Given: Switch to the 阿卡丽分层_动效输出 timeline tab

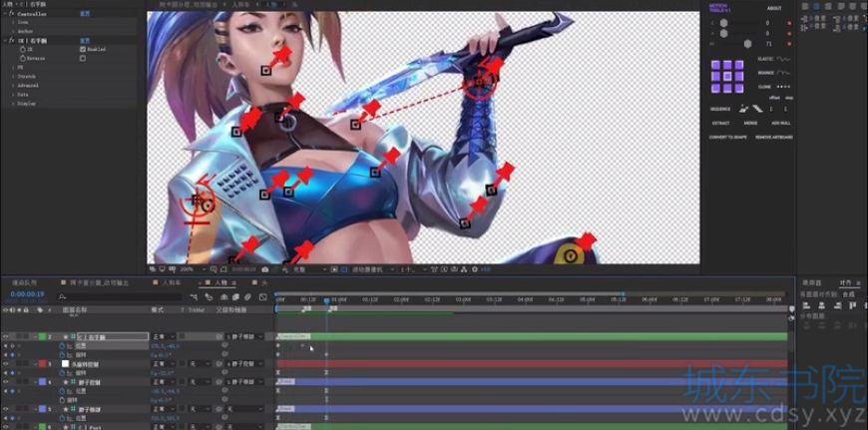Looking at the screenshot, I should pyautogui.click(x=98, y=282).
